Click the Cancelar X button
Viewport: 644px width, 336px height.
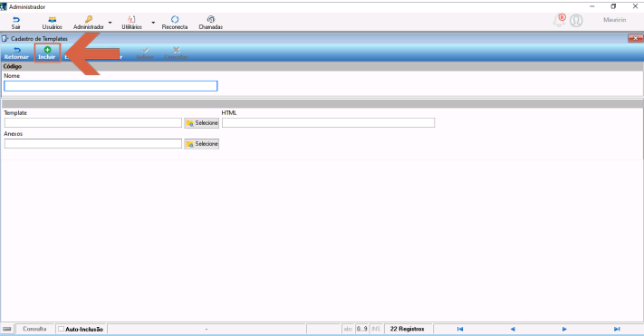tap(176, 53)
